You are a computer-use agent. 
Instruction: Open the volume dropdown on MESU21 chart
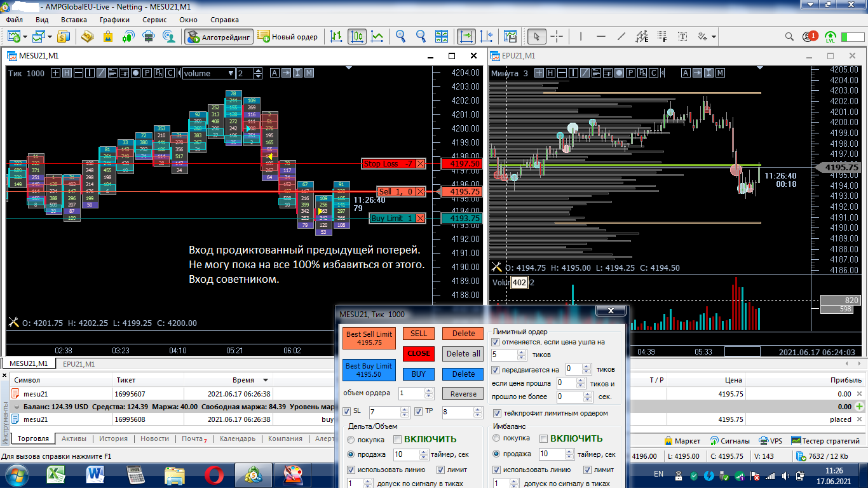click(208, 73)
